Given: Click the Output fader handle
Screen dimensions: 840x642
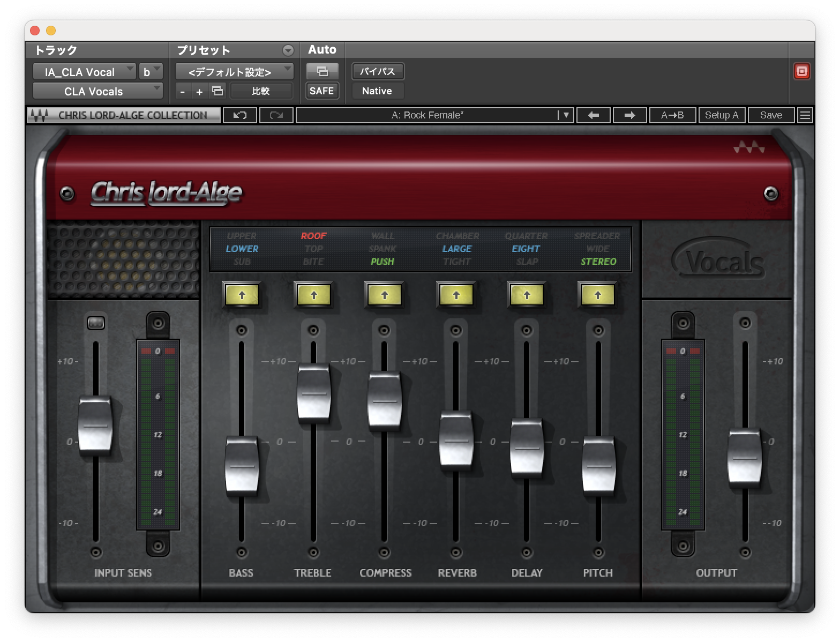Looking at the screenshot, I should 744,458.
